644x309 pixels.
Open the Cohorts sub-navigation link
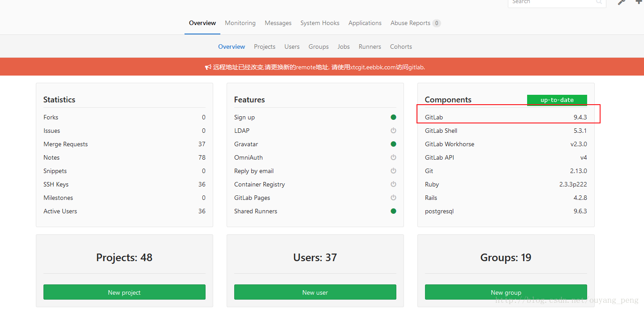(401, 47)
